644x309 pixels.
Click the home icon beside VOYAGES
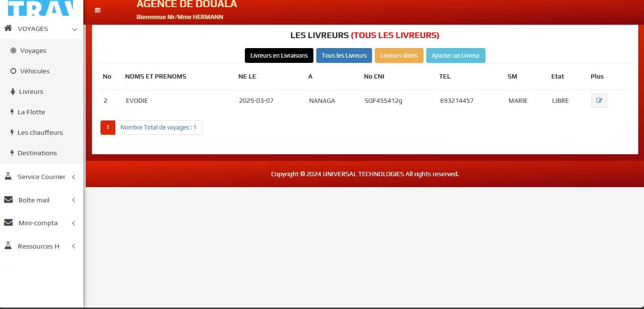tap(8, 29)
